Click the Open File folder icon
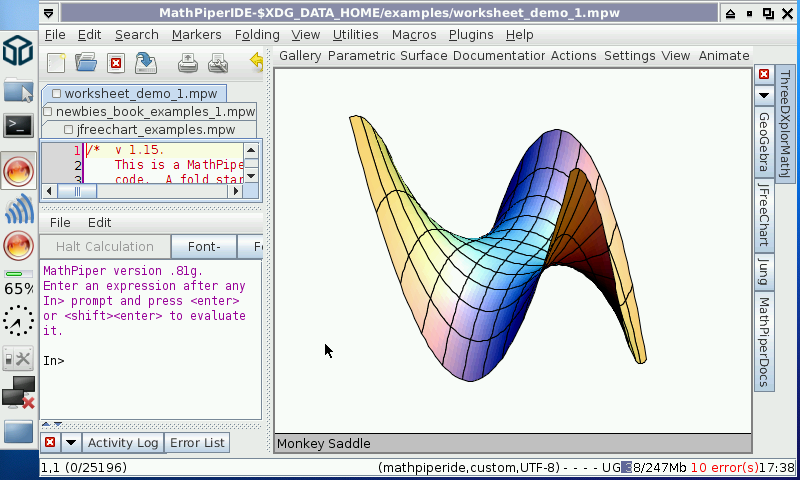 pos(85,63)
